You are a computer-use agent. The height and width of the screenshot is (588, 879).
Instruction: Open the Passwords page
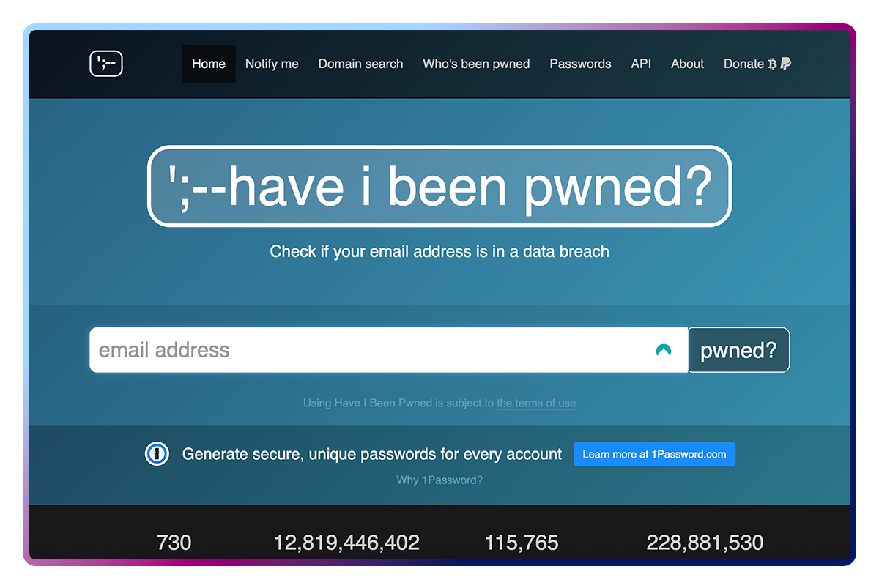tap(580, 64)
